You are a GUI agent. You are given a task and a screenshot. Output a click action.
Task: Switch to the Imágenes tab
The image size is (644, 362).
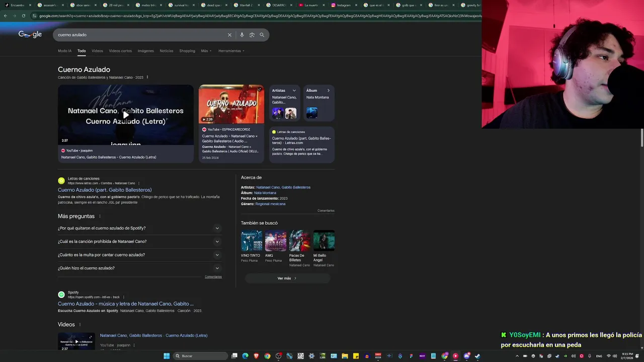pos(146,51)
